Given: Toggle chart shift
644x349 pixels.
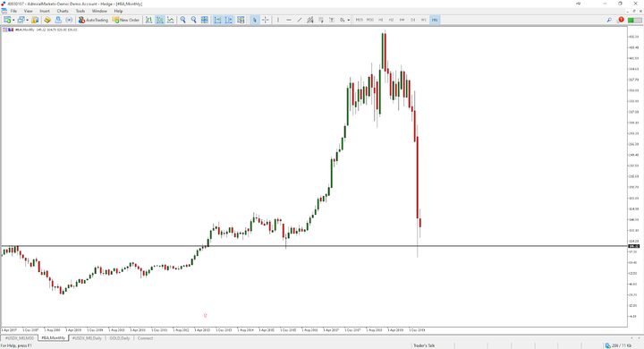Looking at the screenshot, I should click(x=228, y=20).
